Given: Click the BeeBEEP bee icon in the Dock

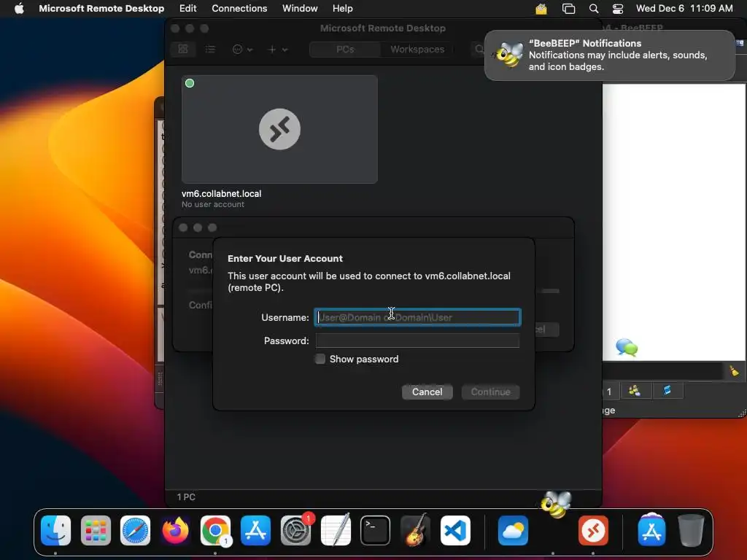Looking at the screenshot, I should pyautogui.click(x=555, y=505).
